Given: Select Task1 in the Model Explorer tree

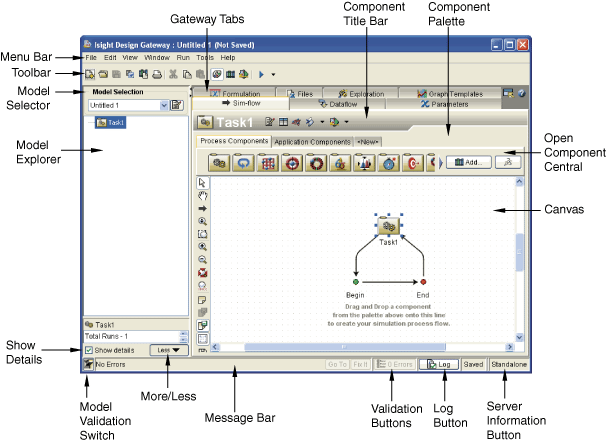Looking at the screenshot, I should pyautogui.click(x=111, y=123).
